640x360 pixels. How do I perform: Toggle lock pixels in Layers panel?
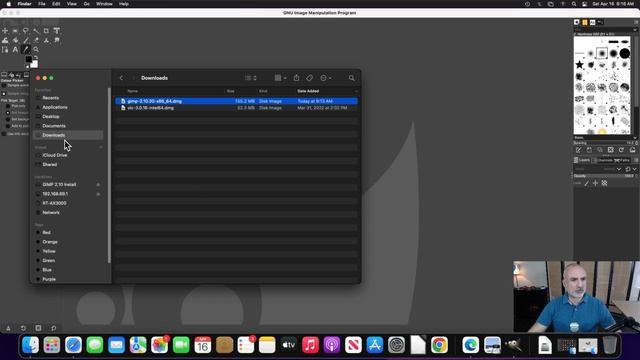click(587, 183)
